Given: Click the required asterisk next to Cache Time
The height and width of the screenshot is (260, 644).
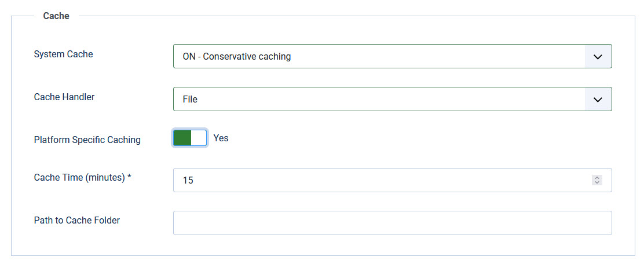Looking at the screenshot, I should (130, 177).
